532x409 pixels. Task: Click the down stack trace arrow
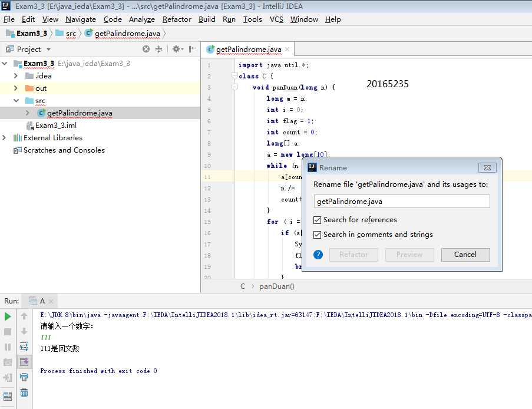coord(24,331)
